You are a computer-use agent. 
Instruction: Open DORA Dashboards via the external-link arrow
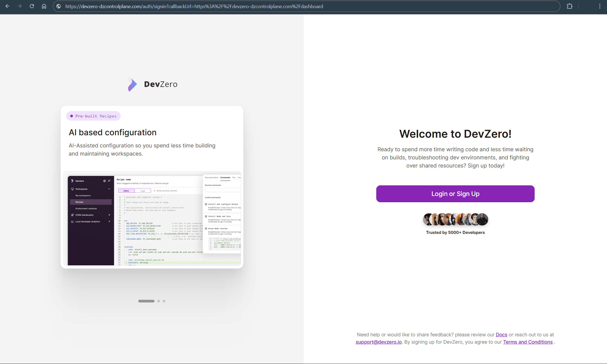[109, 215]
